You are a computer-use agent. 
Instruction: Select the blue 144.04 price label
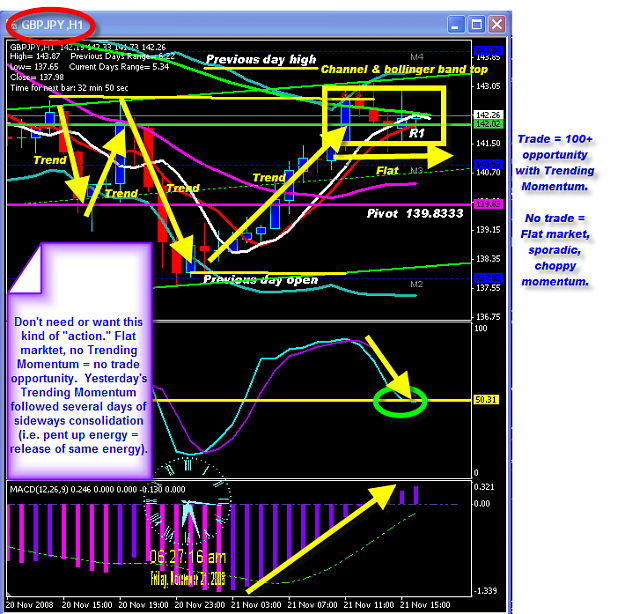point(488,51)
